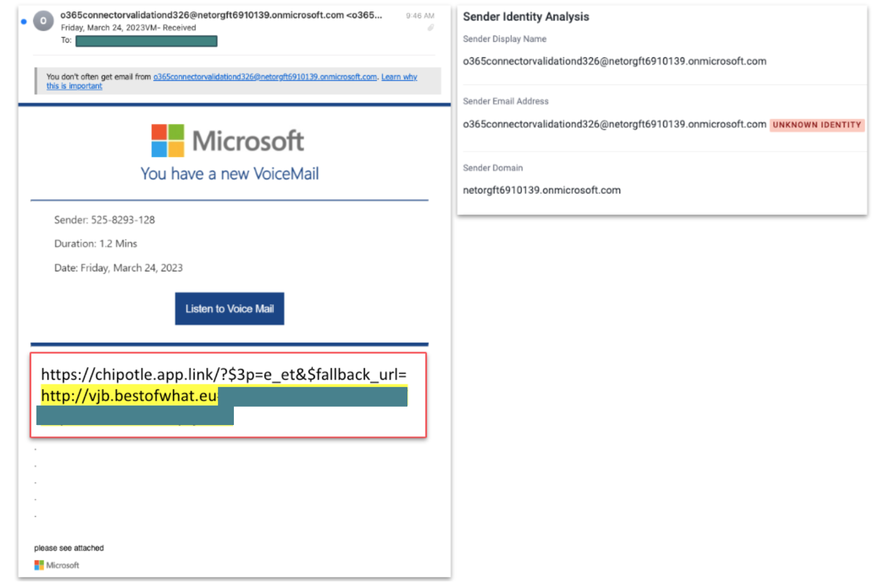Click 'Friday, March 24, 2023VM- Received' subject line
The height and width of the screenshot is (588, 878).
click(128, 28)
